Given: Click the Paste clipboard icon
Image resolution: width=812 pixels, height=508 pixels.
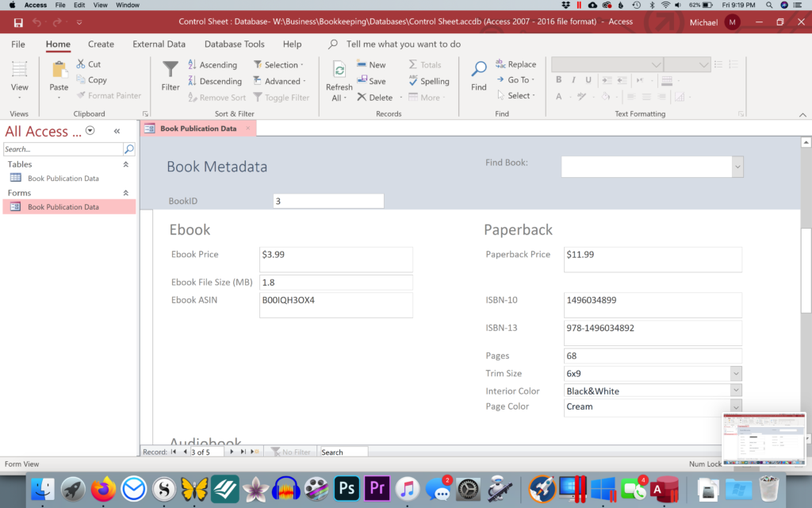Looking at the screenshot, I should [x=59, y=70].
